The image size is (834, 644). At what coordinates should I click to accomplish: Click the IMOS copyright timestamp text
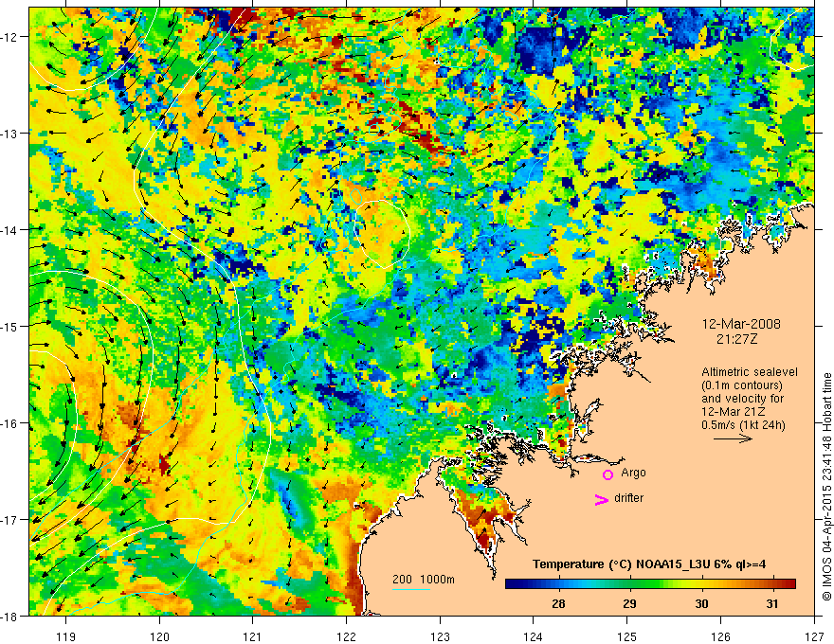[827, 487]
